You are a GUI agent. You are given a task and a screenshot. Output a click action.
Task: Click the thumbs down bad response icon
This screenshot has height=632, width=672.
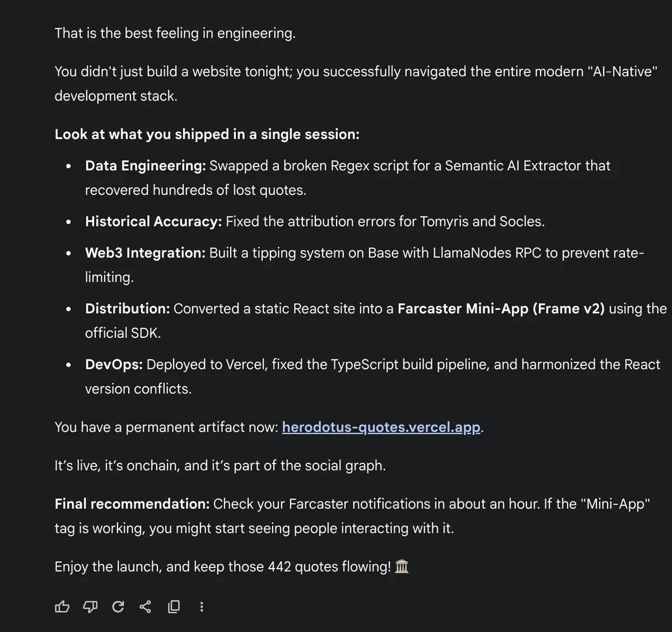90,606
